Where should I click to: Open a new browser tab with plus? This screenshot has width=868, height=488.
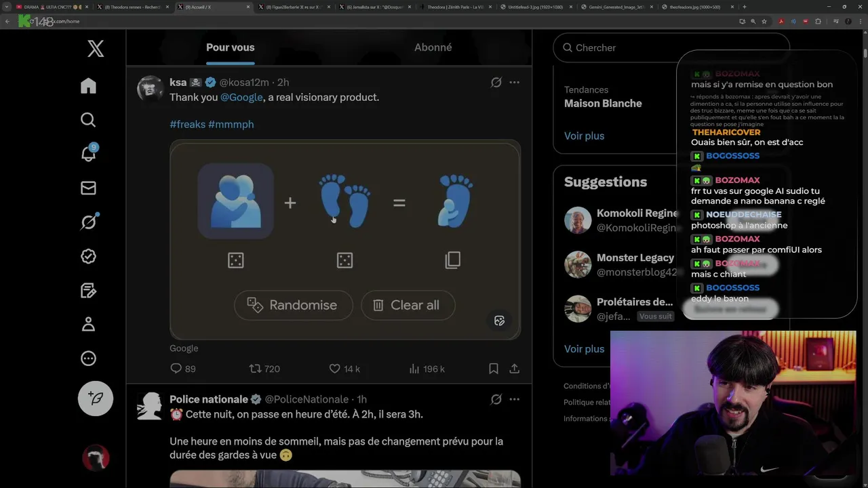tap(745, 7)
